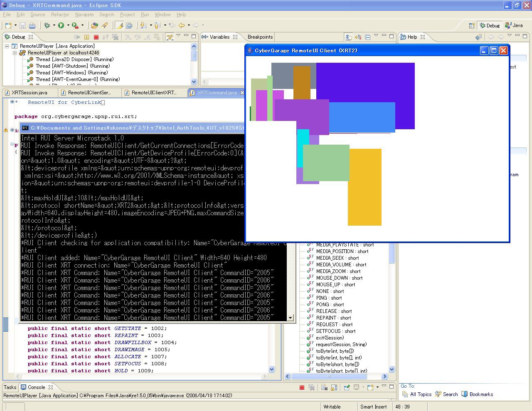Go back with the yellow arrow icon
This screenshot has width=532, height=411.
(x=182, y=26)
